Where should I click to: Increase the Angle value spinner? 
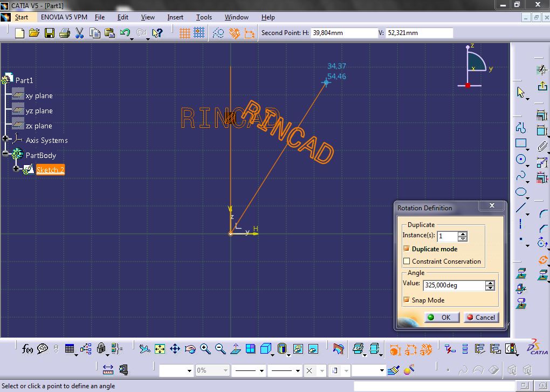coord(490,283)
